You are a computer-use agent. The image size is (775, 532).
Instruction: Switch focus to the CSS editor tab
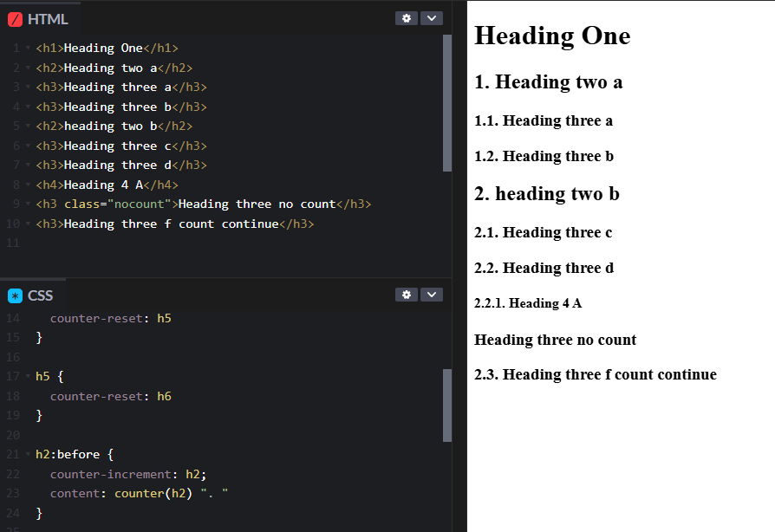coord(41,295)
